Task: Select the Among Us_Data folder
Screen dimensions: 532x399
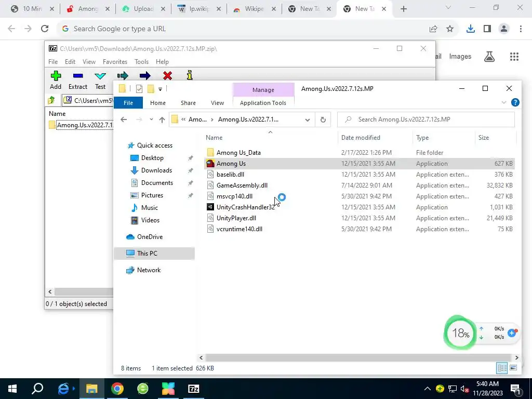Action: (238, 153)
